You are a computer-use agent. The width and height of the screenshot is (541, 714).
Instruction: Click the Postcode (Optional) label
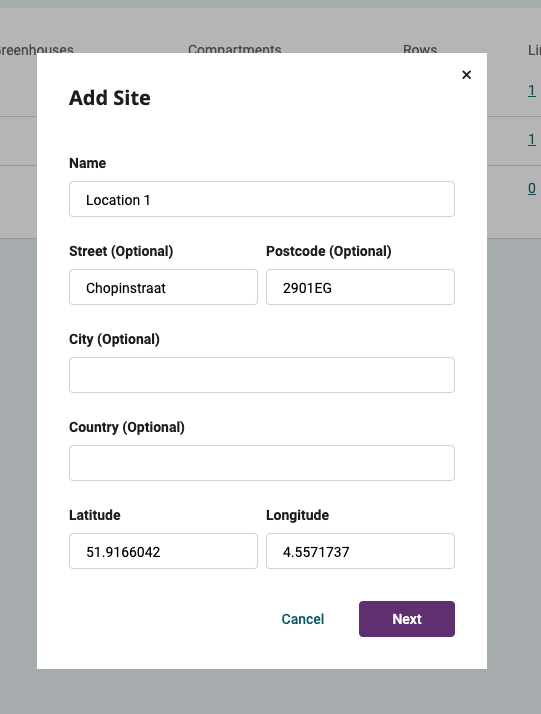pyautogui.click(x=329, y=251)
